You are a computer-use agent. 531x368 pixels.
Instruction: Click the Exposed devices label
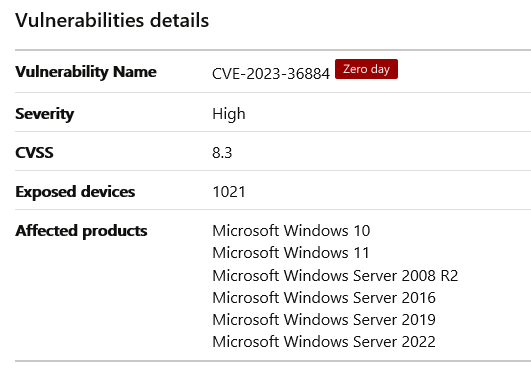coord(75,192)
